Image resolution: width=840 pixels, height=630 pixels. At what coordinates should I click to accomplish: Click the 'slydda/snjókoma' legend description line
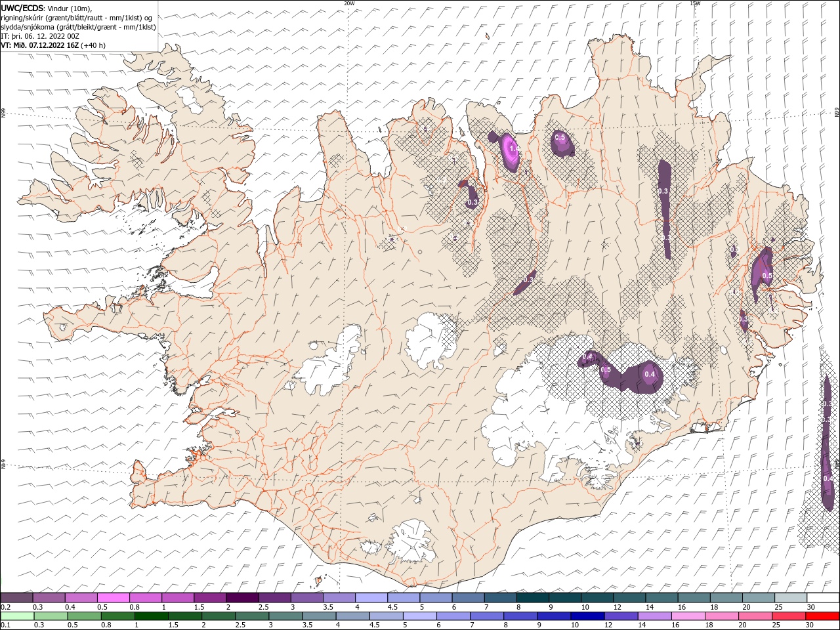[x=79, y=27]
